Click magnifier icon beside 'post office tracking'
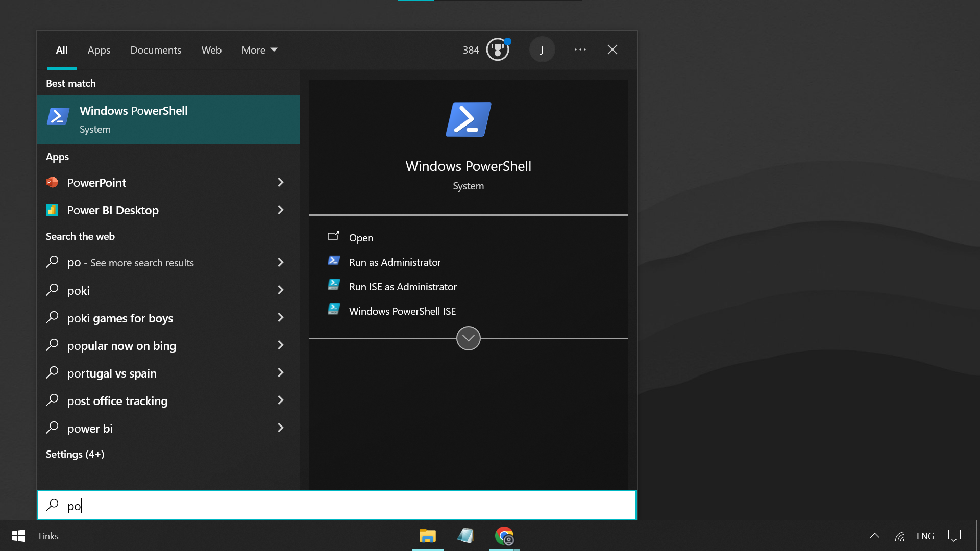The width and height of the screenshot is (980, 551). (x=52, y=400)
